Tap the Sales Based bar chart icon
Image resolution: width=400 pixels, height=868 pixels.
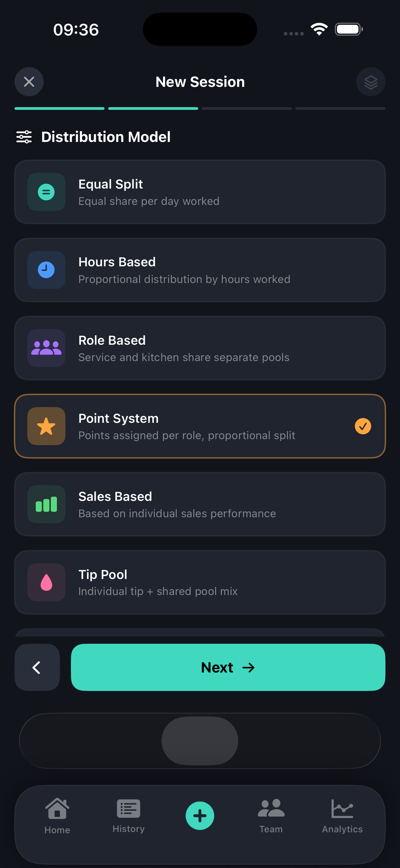click(46, 505)
